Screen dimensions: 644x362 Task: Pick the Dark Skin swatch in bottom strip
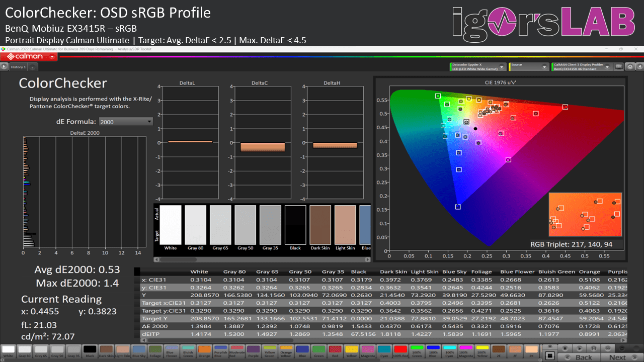[106, 351]
